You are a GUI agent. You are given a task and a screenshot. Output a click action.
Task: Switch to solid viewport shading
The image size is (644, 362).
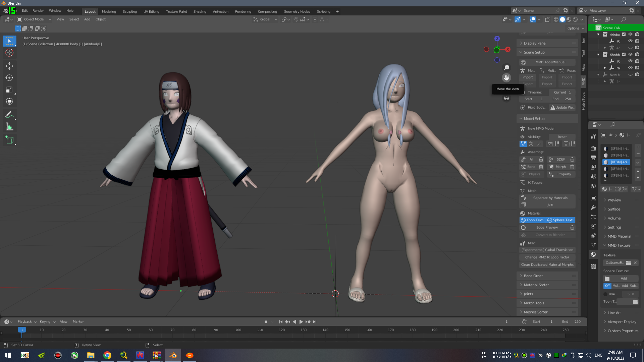[x=562, y=19]
